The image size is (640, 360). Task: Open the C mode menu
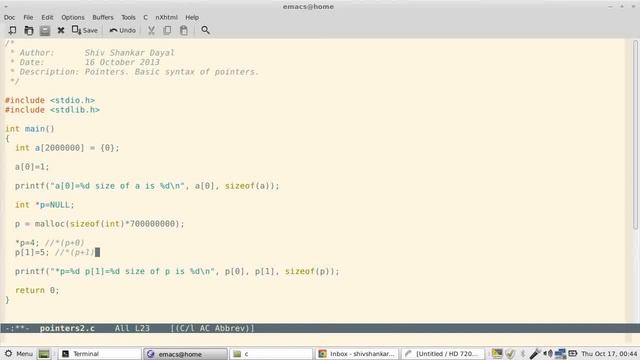click(145, 18)
